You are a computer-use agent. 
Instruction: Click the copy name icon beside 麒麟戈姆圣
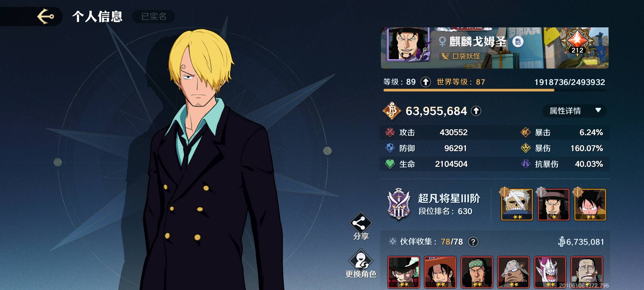[x=518, y=42]
